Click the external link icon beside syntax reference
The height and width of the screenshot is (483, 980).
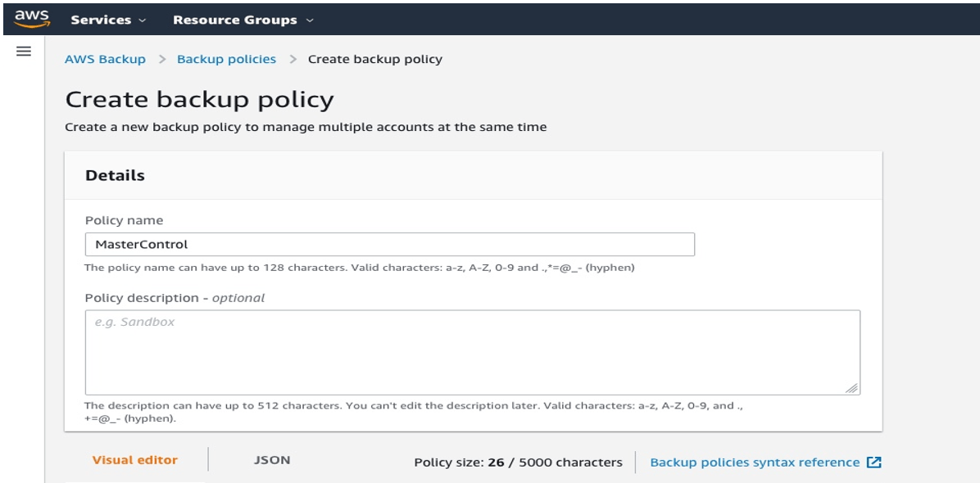[x=875, y=462]
